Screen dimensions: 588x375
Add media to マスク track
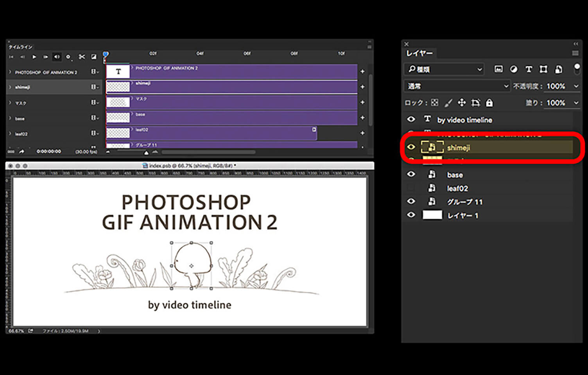click(x=362, y=102)
